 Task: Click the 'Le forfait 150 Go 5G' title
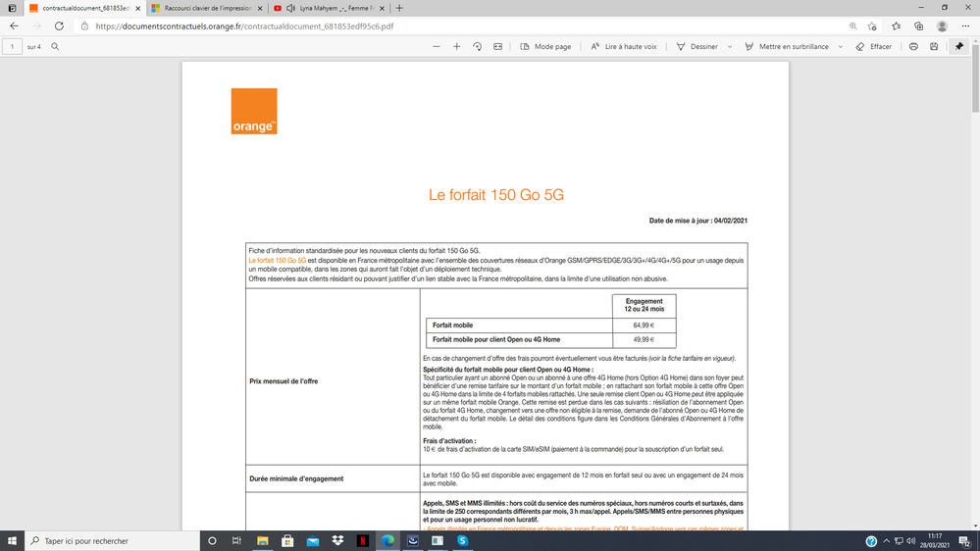coord(496,195)
